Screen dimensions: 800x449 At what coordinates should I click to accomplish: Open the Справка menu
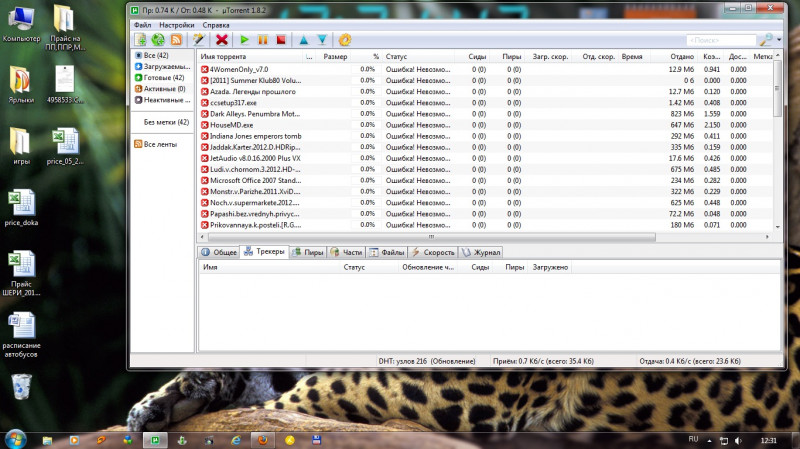[x=216, y=25]
